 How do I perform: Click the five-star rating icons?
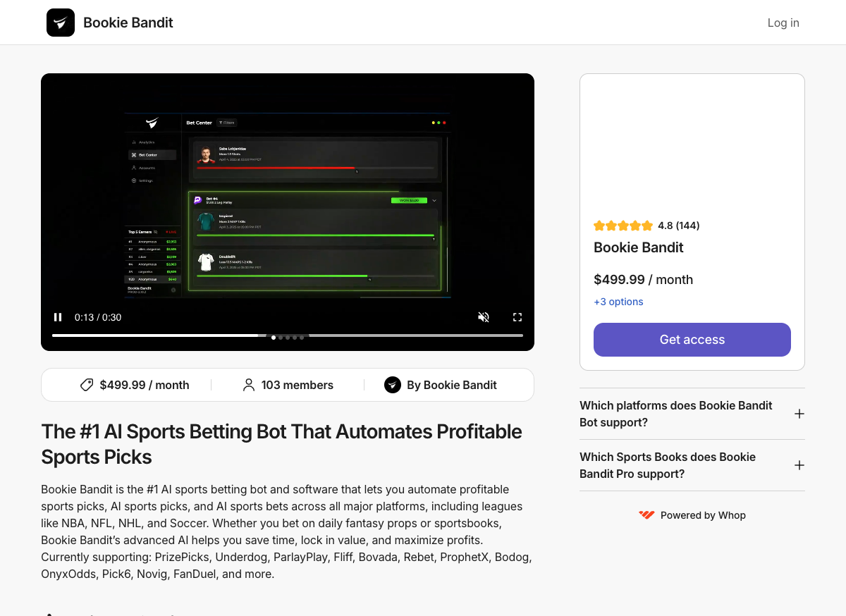(x=623, y=226)
